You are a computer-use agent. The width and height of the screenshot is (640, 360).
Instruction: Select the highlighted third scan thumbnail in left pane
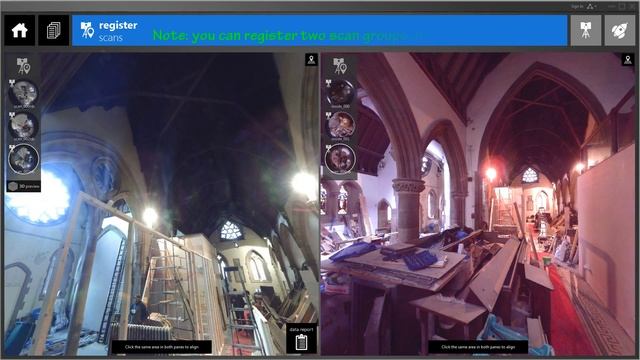(24, 158)
